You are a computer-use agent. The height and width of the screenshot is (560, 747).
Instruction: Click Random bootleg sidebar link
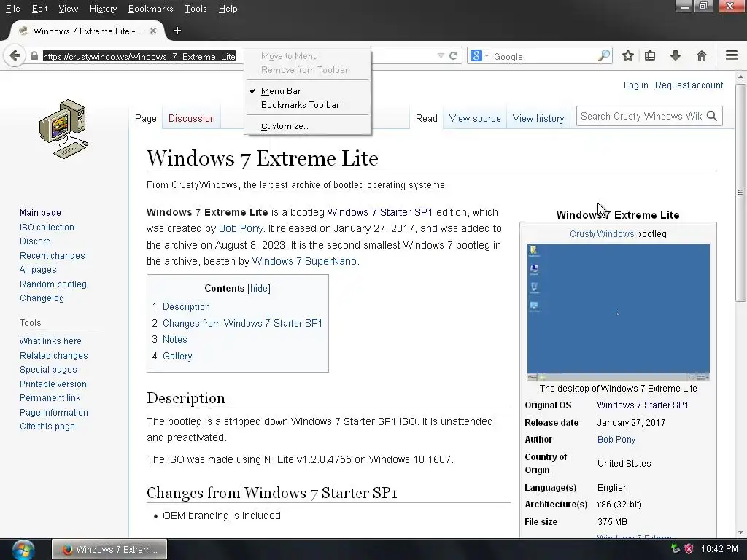53,284
